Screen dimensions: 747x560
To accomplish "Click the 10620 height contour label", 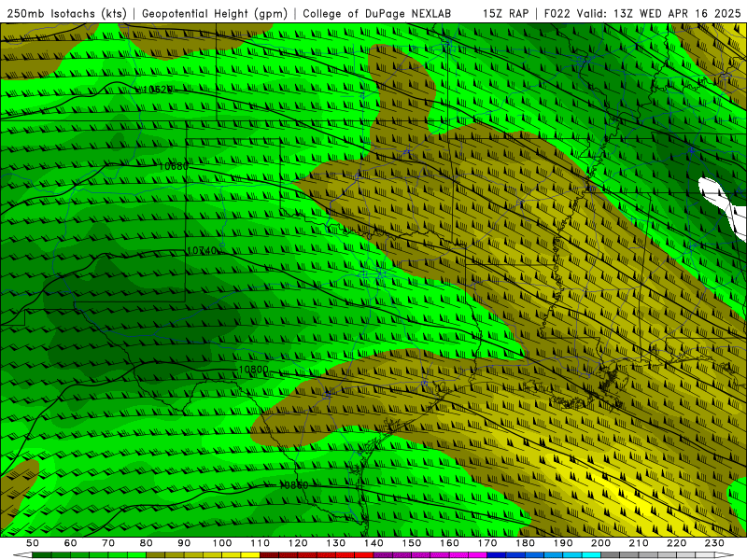I will tap(158, 89).
